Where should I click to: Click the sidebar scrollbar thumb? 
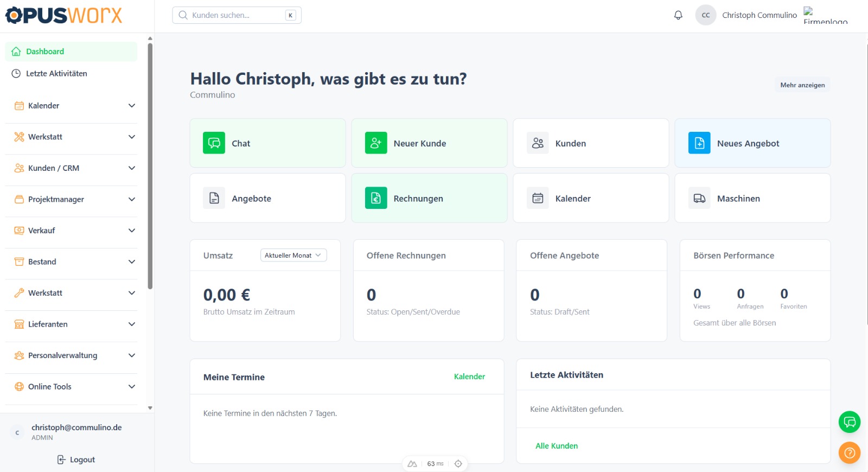(x=150, y=165)
